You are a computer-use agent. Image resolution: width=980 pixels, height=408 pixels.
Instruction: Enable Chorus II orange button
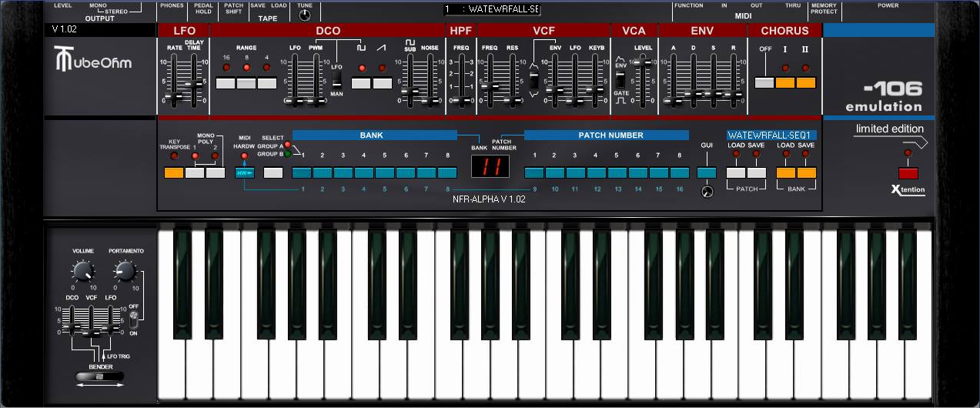(806, 83)
